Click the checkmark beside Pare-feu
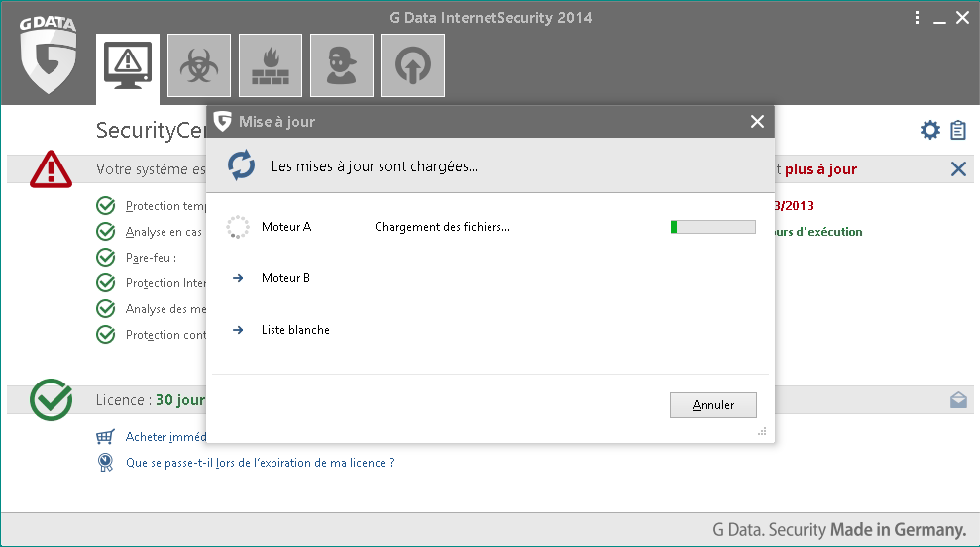The width and height of the screenshot is (980, 547). [106, 257]
